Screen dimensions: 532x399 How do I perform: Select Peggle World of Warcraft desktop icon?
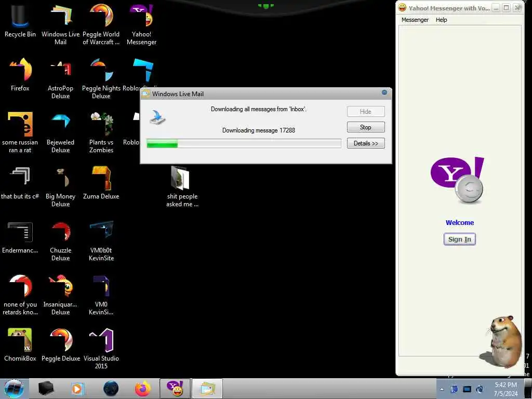[x=101, y=24]
